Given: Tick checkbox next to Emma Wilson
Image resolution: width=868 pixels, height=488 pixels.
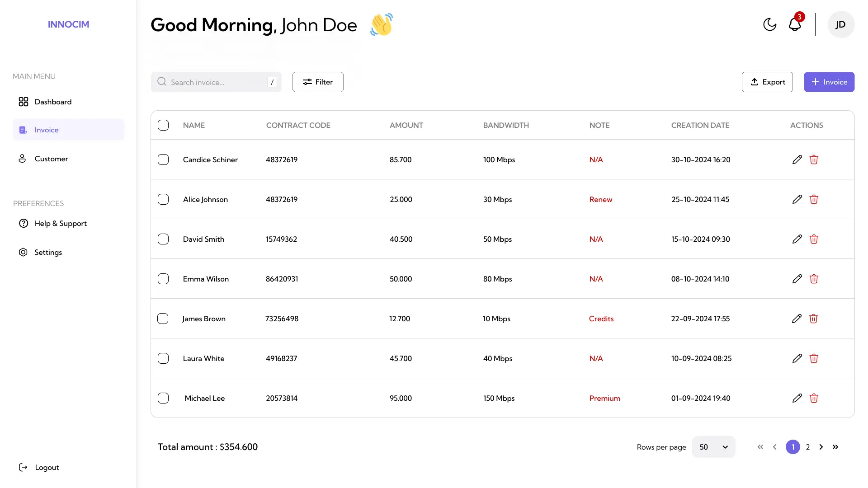Looking at the screenshot, I should 163,279.
